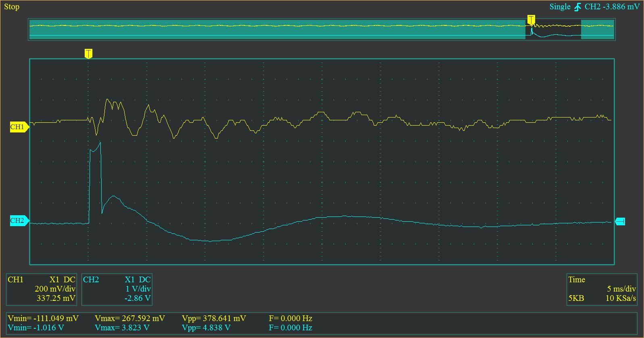
Task: Open the CH1 channel settings box
Action: pyautogui.click(x=42, y=289)
